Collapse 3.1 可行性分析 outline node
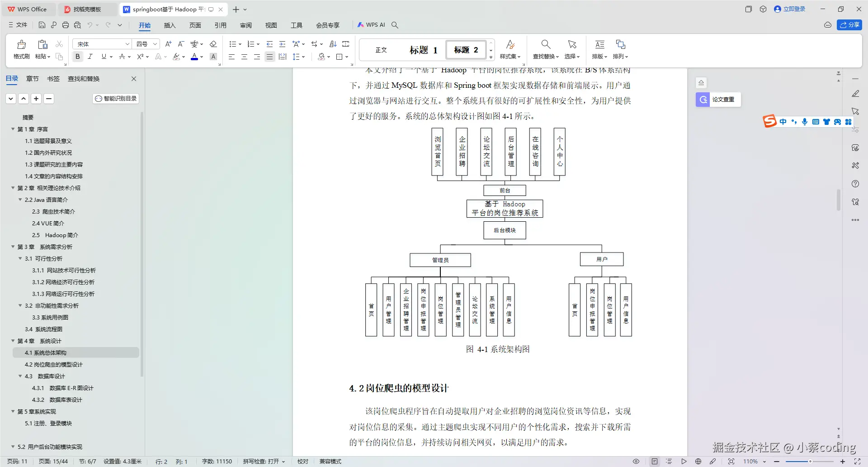Viewport: 868px width, 467px height. pos(20,258)
